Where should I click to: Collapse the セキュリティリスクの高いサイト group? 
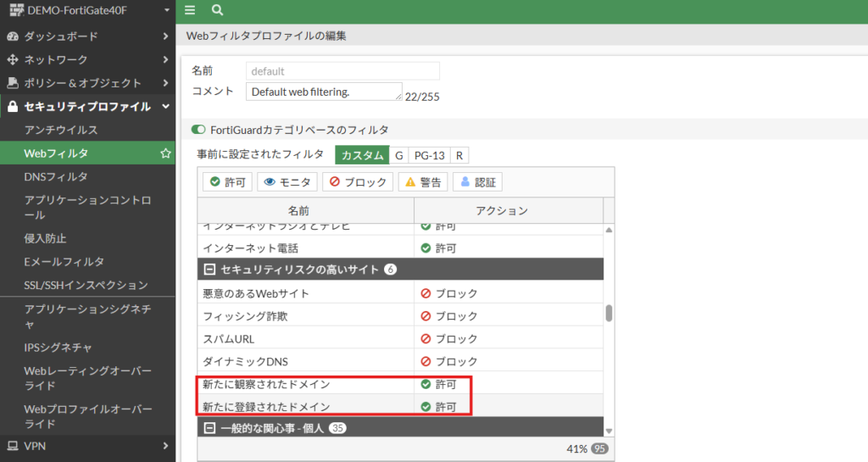point(209,270)
